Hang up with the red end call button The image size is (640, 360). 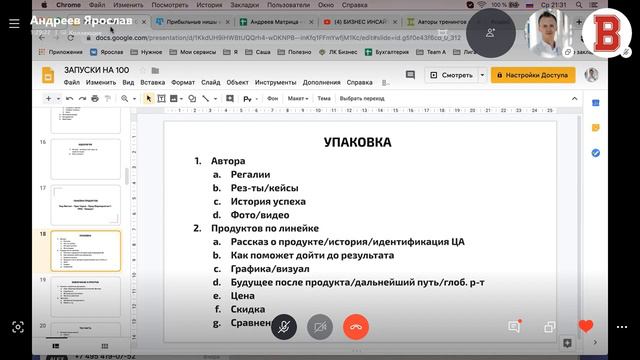tap(356, 327)
